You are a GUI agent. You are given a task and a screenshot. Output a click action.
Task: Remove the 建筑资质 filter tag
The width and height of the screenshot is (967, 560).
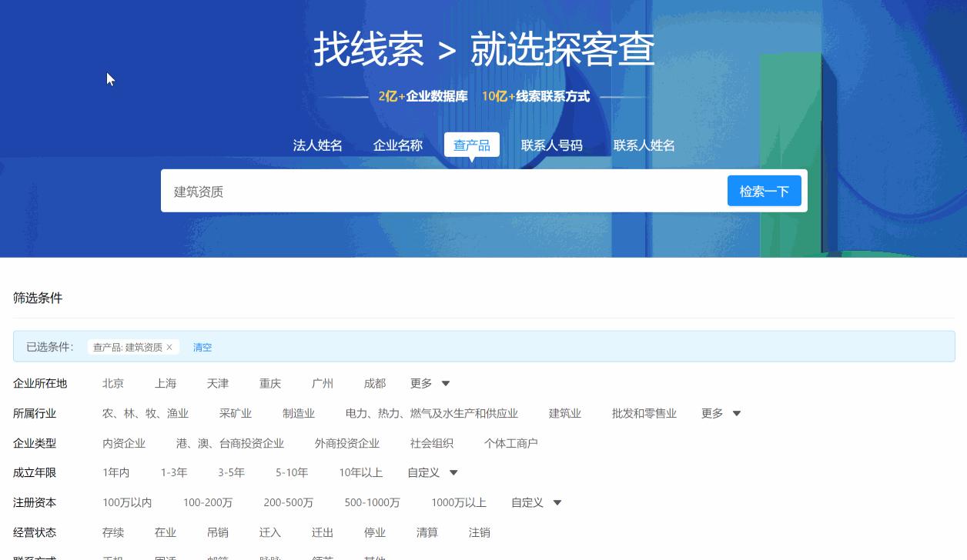click(x=169, y=347)
